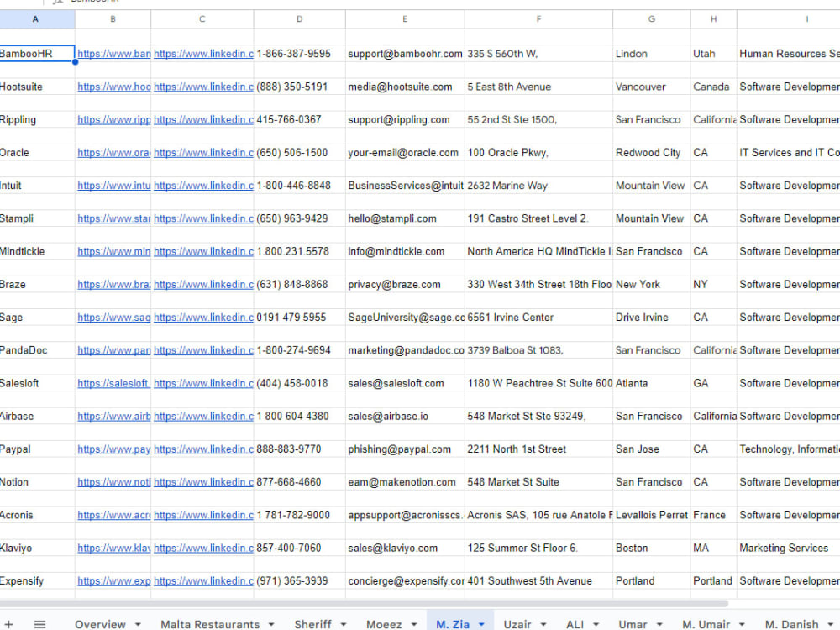Viewport: 840px width, 630px height.
Task: Open dropdown arrow on ALI tab
Action: tap(596, 624)
